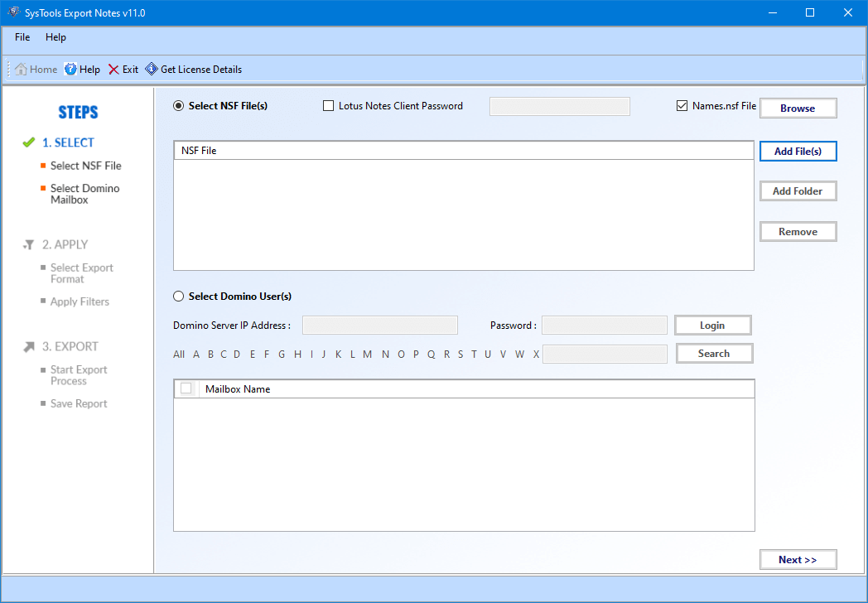The image size is (868, 603).
Task: Click the Get License Details toolbar label
Action: 201,70
